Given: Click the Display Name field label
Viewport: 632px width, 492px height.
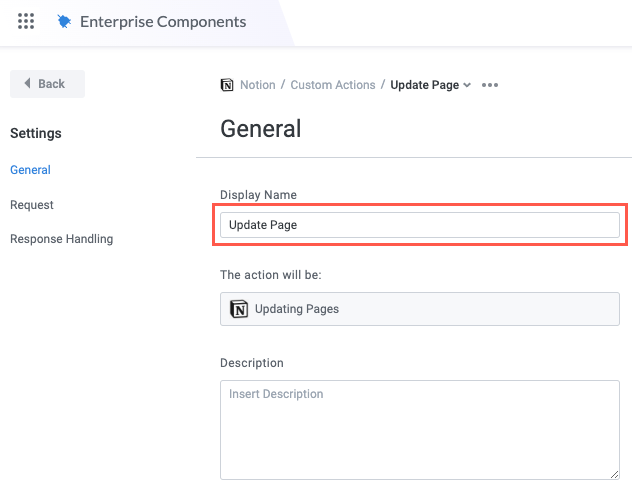Looking at the screenshot, I should point(258,195).
